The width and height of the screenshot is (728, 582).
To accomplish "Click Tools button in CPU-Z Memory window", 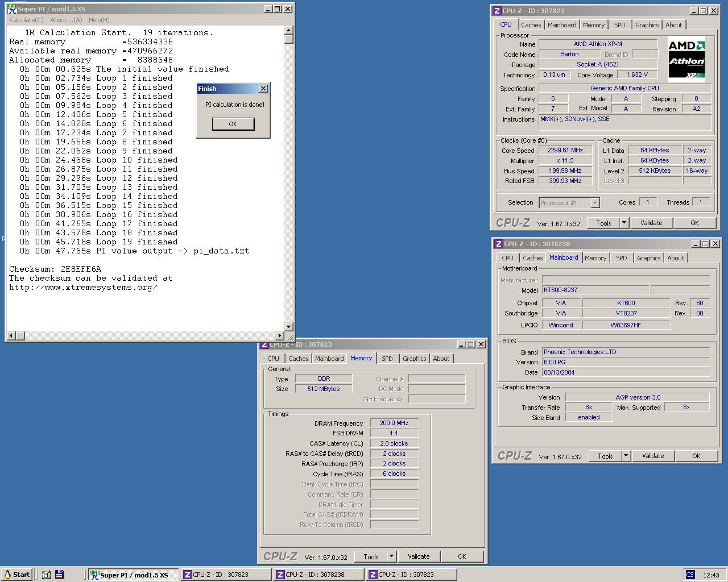I will [x=371, y=556].
